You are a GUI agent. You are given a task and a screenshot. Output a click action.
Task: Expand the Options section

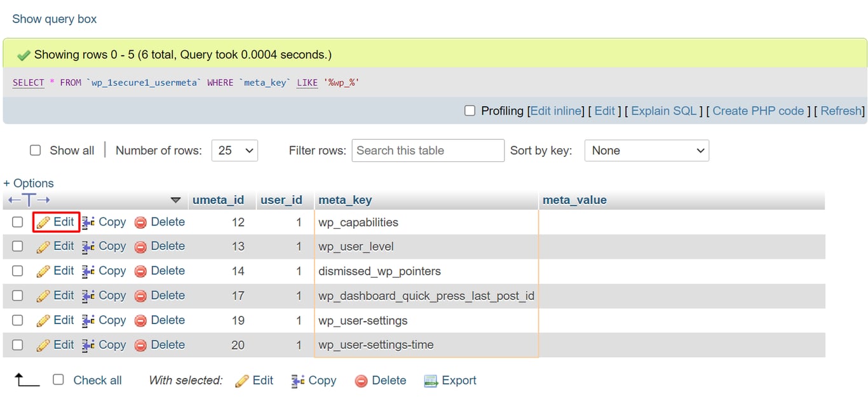29,183
